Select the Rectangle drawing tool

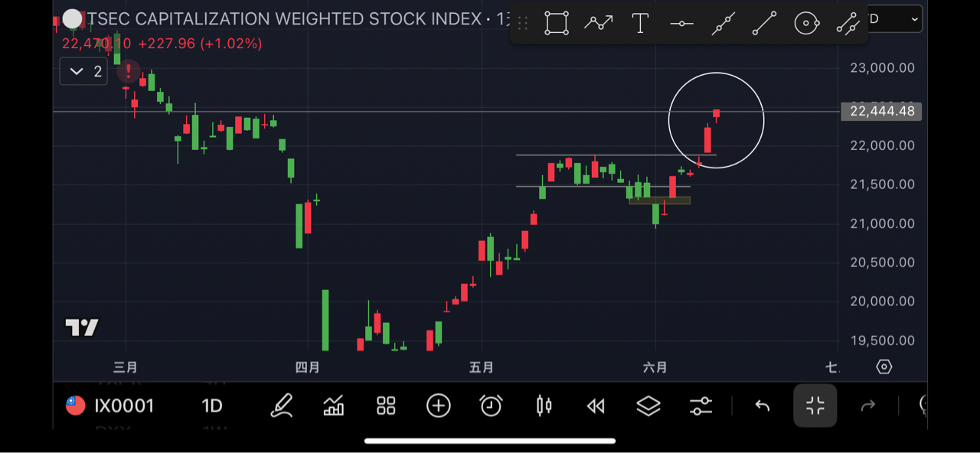[x=557, y=23]
